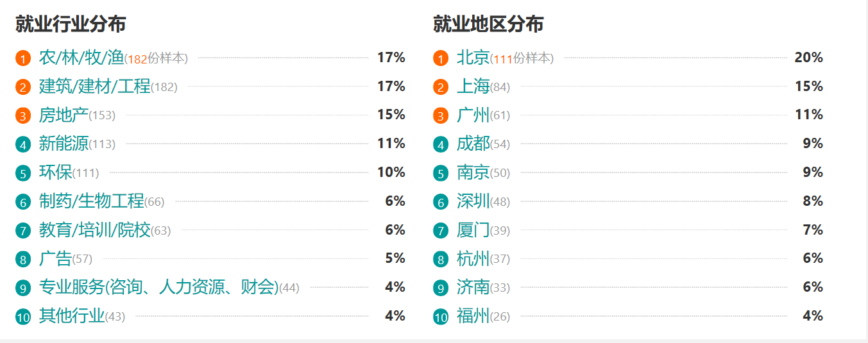Click rank 1 badge beside 北京
This screenshot has width=868, height=343.
point(441,58)
